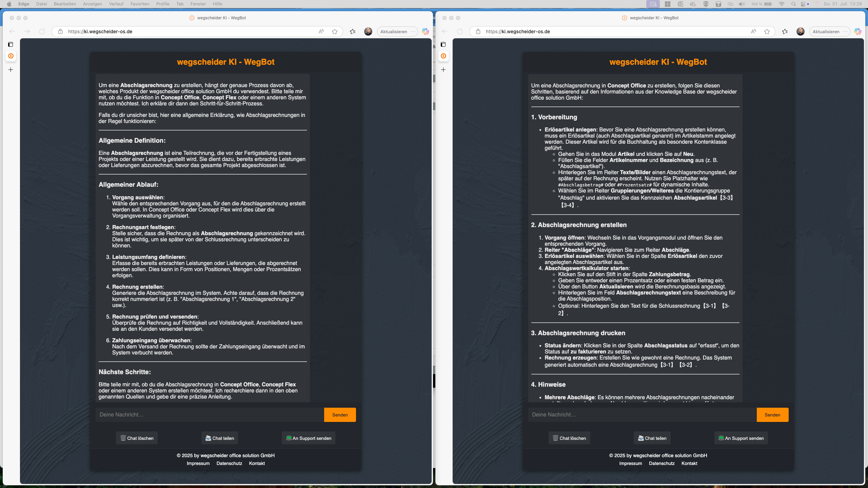868x488 pixels.
Task: Click An Support senden in left chat
Action: pos(309,438)
